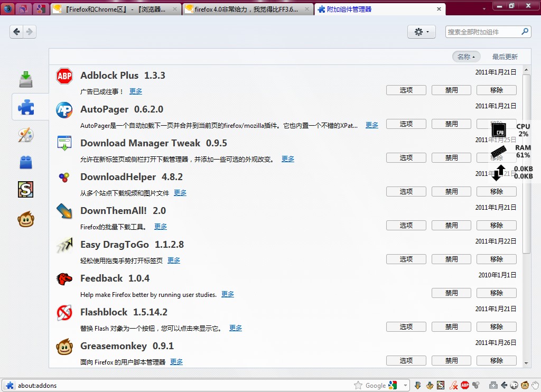Go back with the left arrow button
The height and width of the screenshot is (392, 541).
click(16, 32)
